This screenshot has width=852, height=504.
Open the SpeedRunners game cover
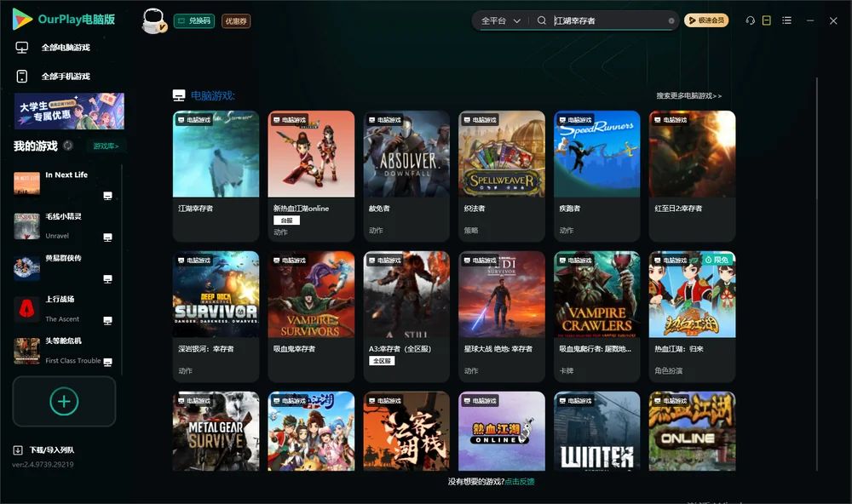click(597, 154)
